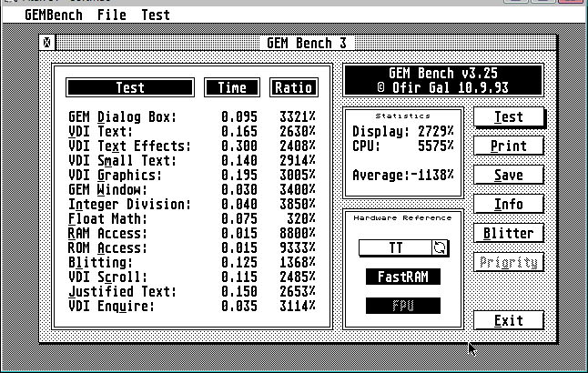Click the Time column header
This screenshot has width=588, height=373.
tap(232, 87)
